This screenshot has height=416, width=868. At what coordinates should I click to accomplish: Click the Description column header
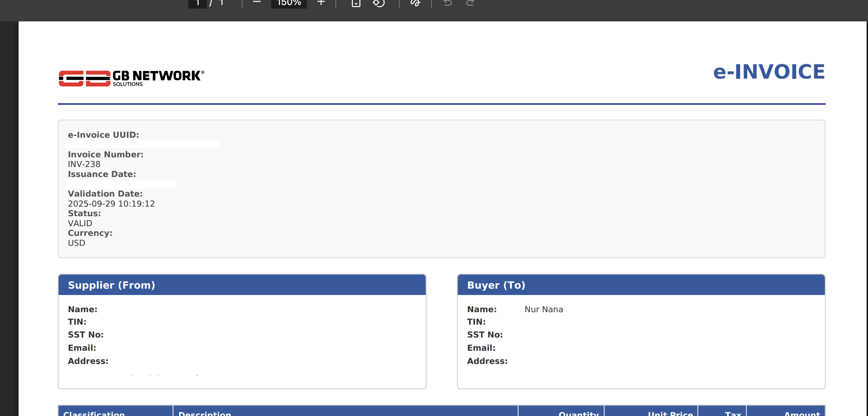(205, 413)
